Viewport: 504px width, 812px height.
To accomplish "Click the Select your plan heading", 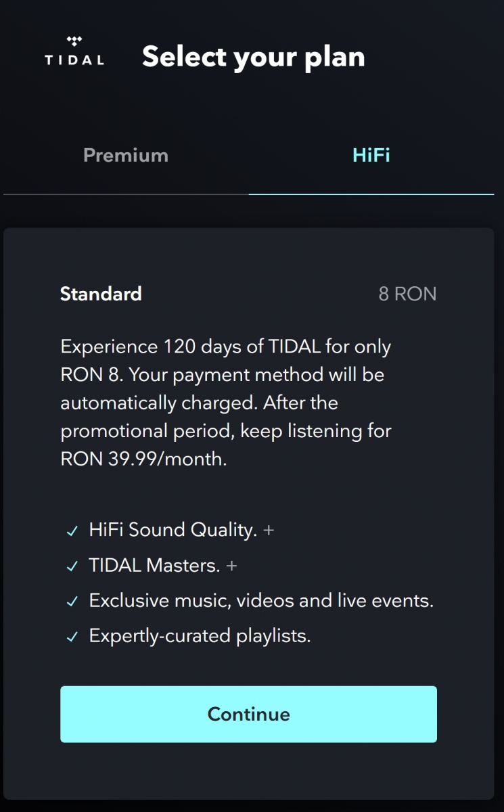I will (254, 56).
